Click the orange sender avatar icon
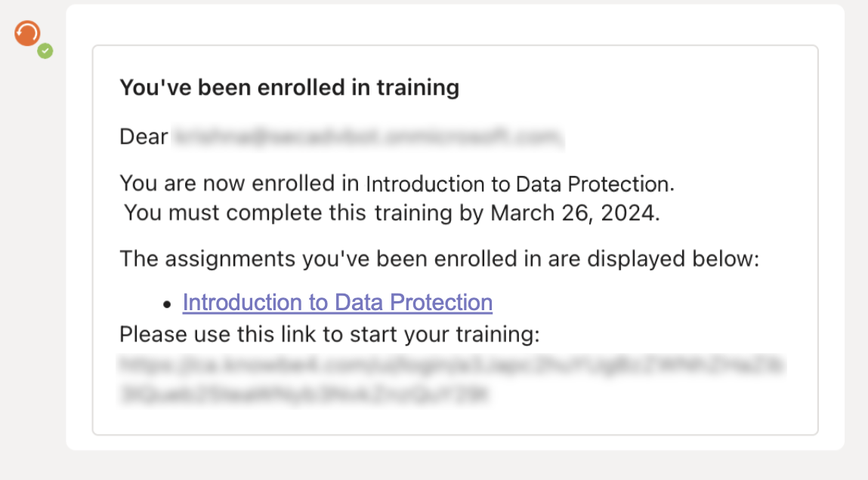868x480 pixels. pyautogui.click(x=27, y=33)
